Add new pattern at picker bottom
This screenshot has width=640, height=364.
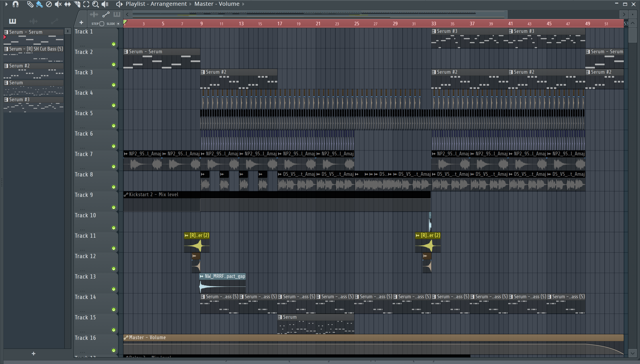point(34,354)
